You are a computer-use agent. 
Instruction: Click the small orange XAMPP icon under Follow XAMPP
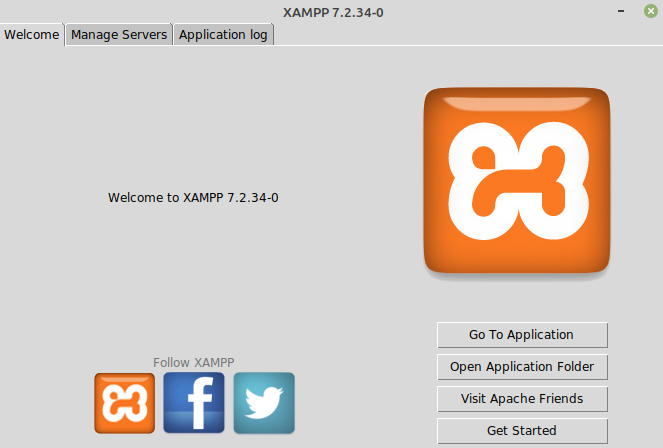[125, 403]
